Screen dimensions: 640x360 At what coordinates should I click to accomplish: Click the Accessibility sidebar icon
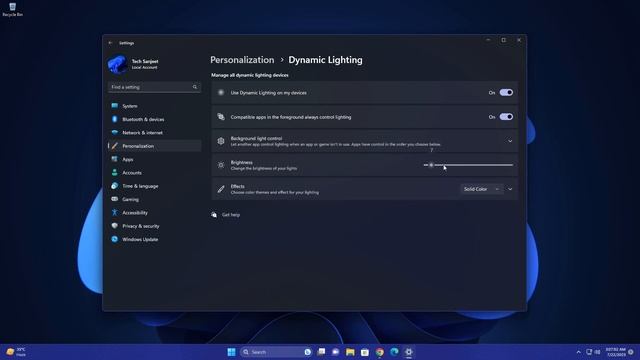(115, 213)
